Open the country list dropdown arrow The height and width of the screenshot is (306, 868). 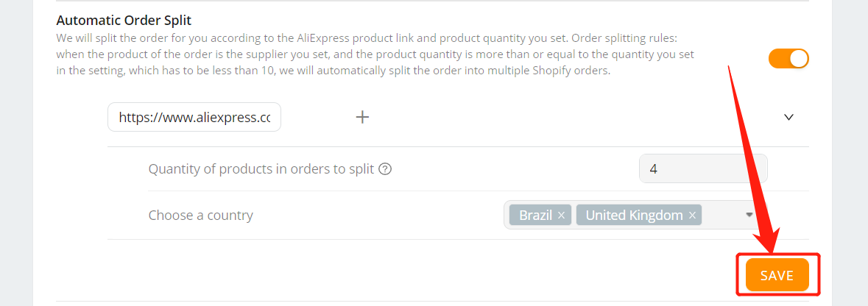[749, 215]
